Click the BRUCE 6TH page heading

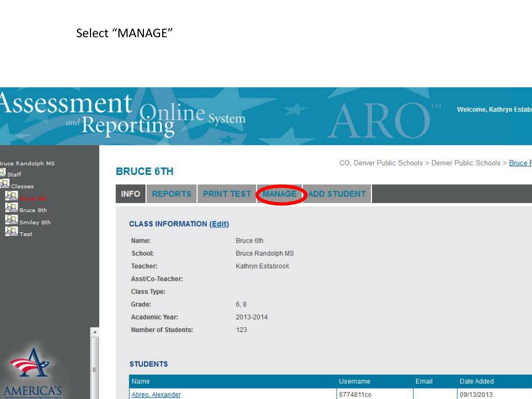click(144, 171)
